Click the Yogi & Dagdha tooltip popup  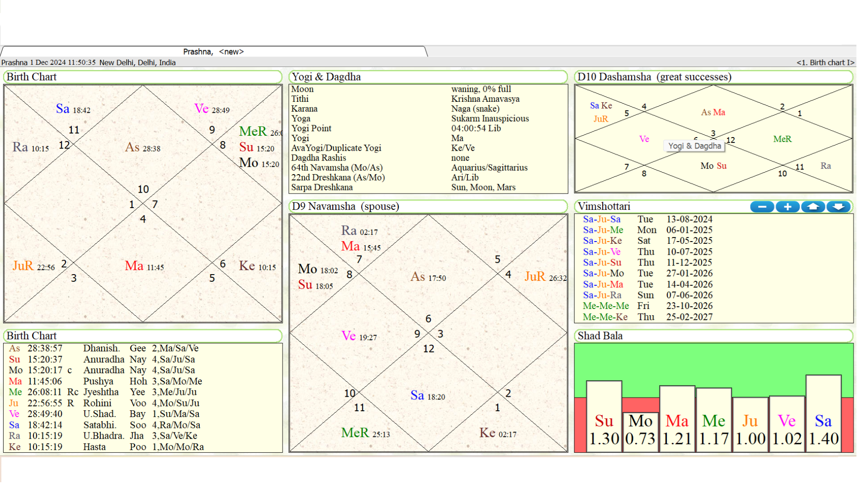pos(695,146)
